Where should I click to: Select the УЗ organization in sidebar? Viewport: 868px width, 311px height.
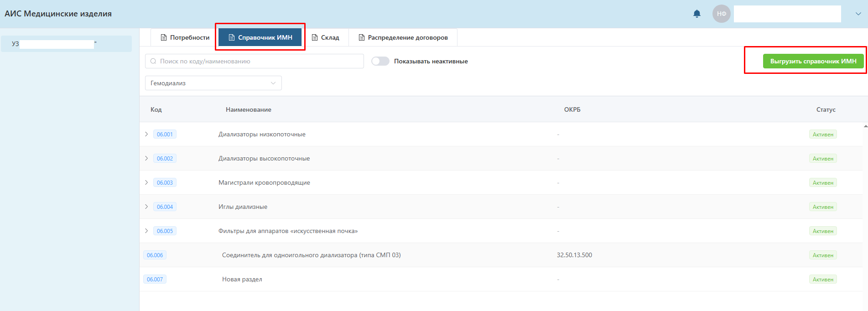66,44
